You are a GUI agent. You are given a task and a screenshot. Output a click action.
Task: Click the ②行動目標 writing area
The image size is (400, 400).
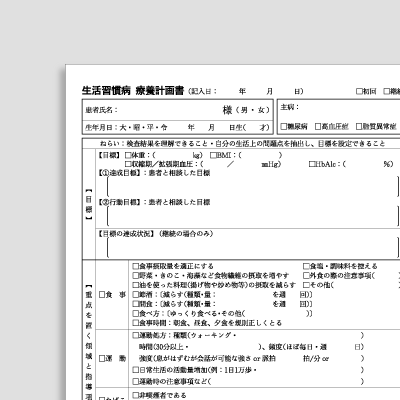pos(253,216)
